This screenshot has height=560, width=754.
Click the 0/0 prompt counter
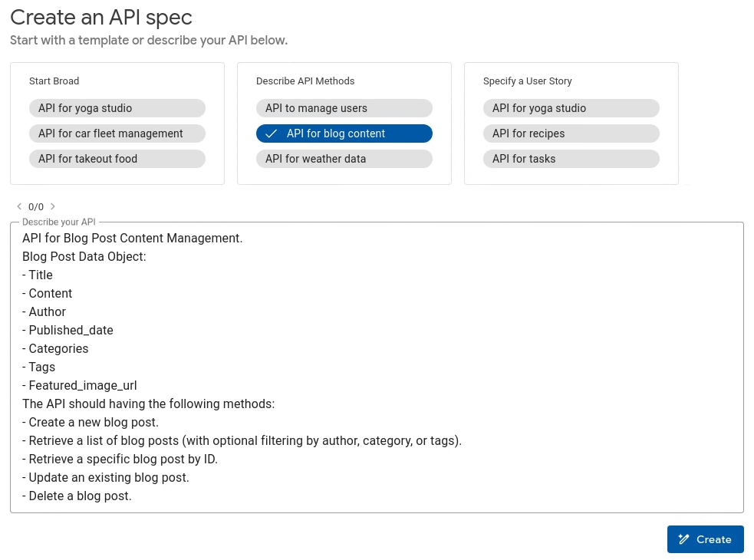(36, 207)
